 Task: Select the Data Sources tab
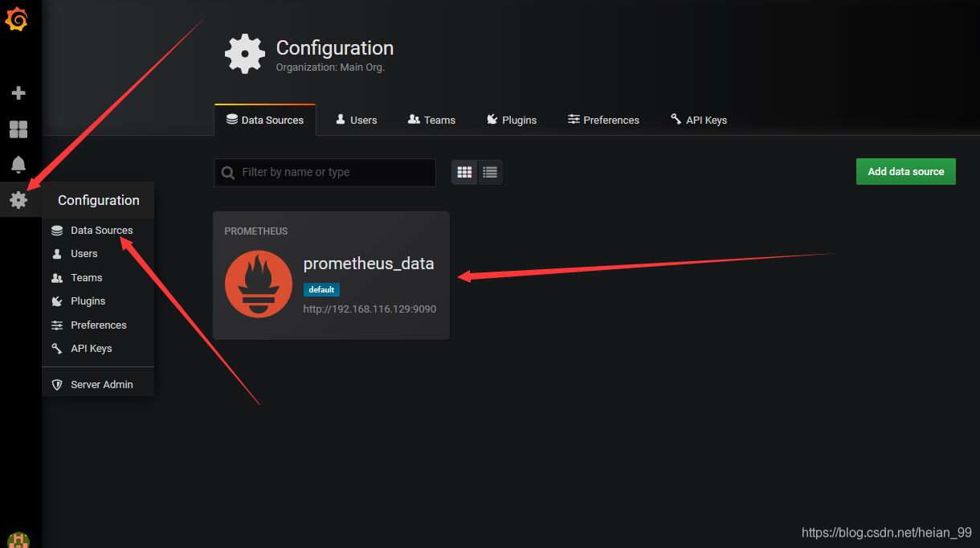click(x=265, y=120)
